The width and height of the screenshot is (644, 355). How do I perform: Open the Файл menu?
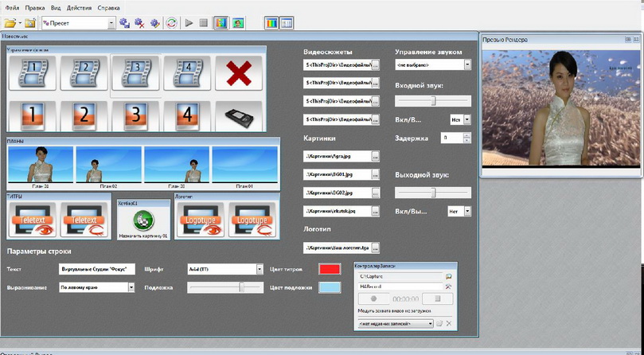click(x=12, y=8)
